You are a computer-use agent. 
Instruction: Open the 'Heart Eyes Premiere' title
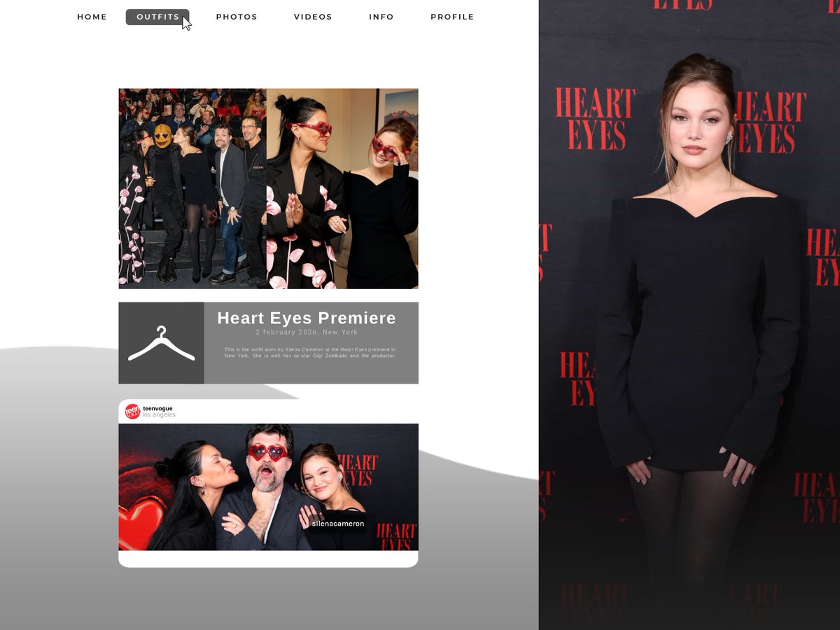[308, 318]
